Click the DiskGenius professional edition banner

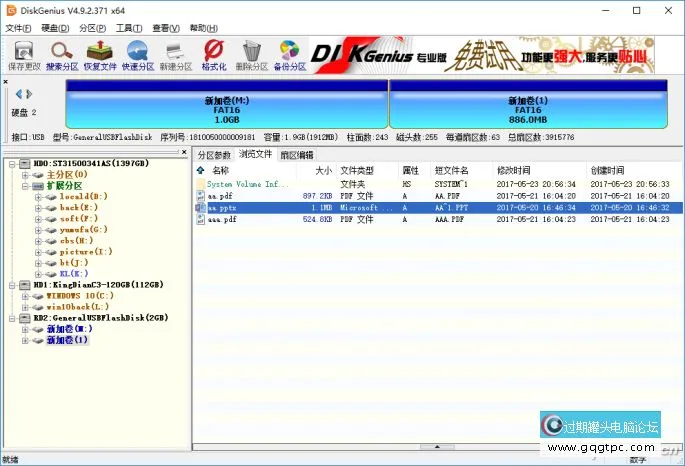coord(482,55)
